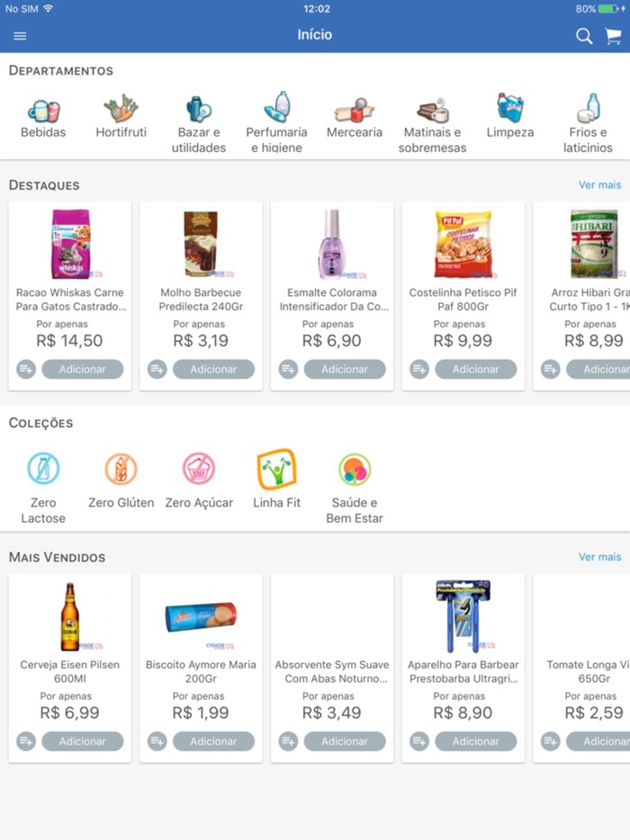Adicionar the Biscoito Aymore Maria 200Gr

(x=214, y=741)
